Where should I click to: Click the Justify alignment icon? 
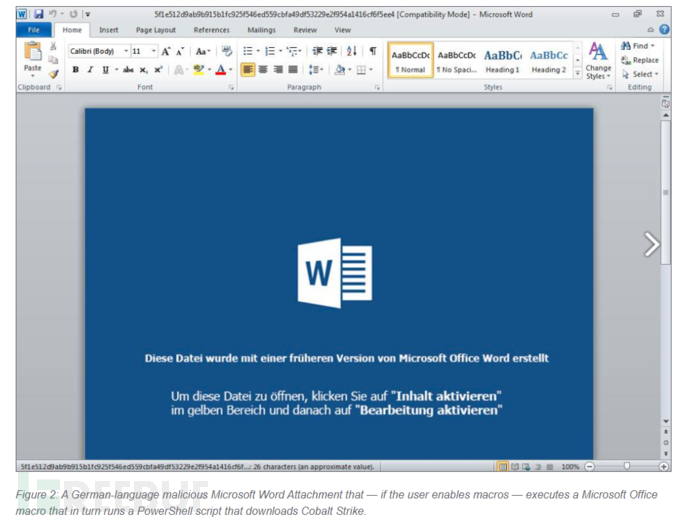click(x=293, y=70)
